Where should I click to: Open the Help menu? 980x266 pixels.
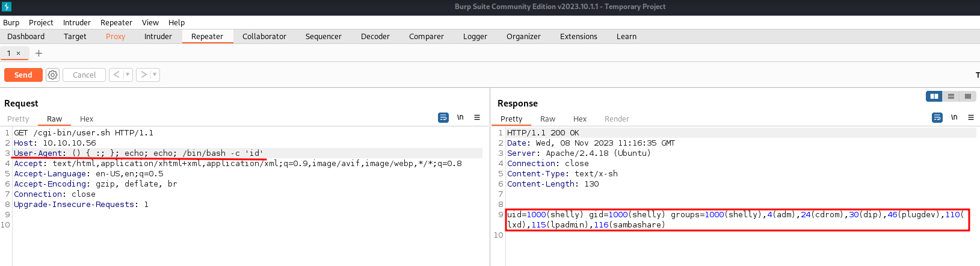176,22
